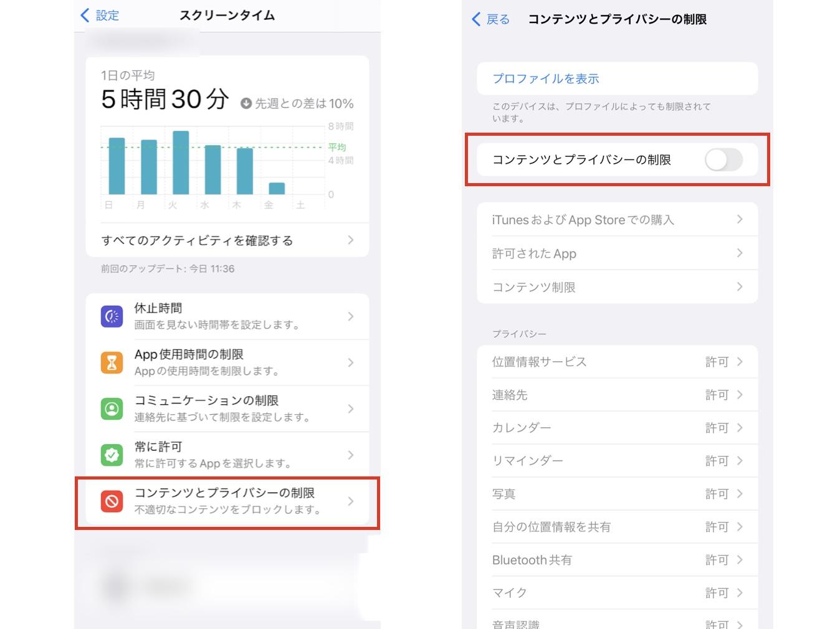
Task: Tap chevron on 休止時間 row
Action: point(351,316)
